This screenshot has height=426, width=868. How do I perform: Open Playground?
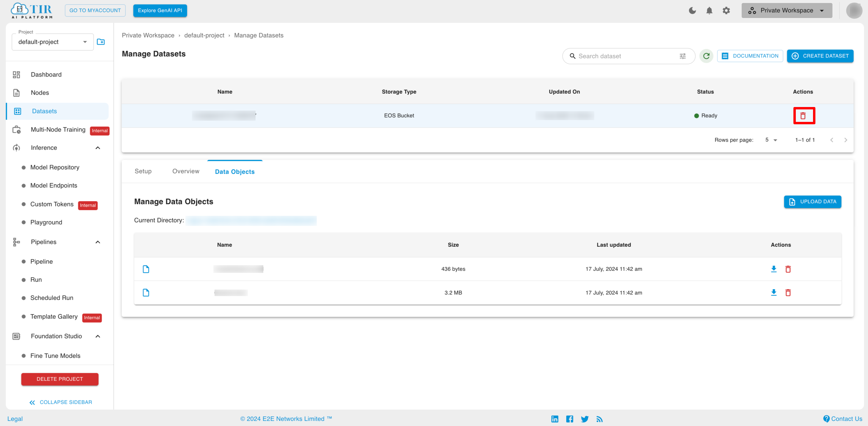[x=46, y=222]
